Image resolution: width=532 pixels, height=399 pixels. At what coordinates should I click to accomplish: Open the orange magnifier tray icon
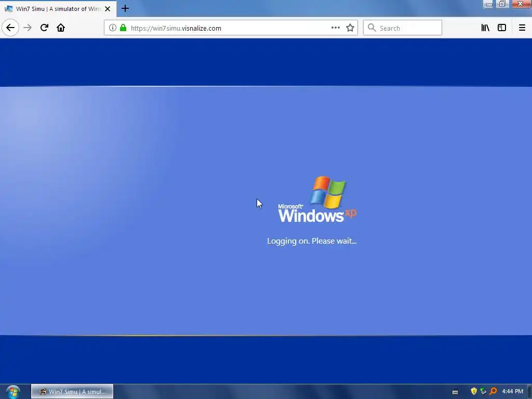click(494, 391)
